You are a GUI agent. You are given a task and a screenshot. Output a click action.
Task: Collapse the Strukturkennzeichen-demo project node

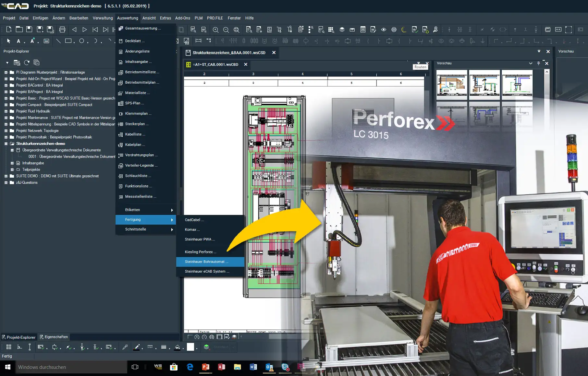click(x=6, y=144)
